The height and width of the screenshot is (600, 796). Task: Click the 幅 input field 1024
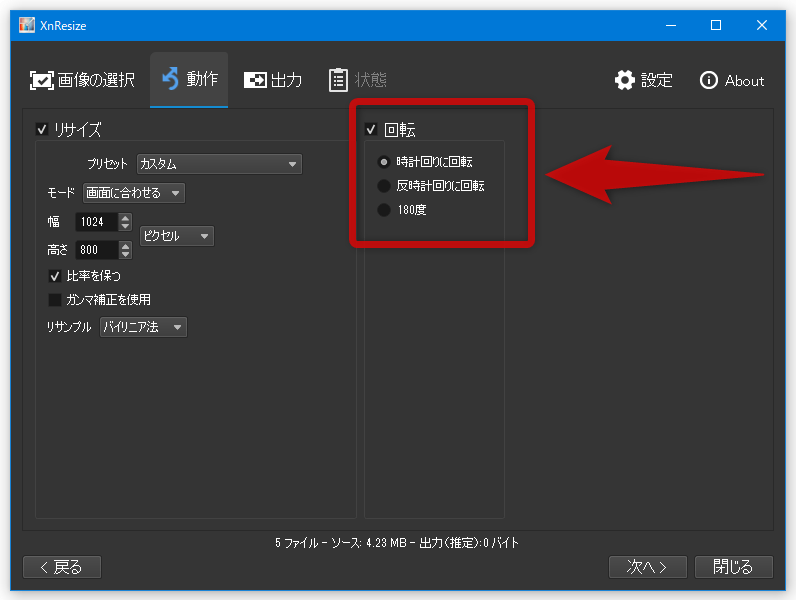[x=96, y=222]
